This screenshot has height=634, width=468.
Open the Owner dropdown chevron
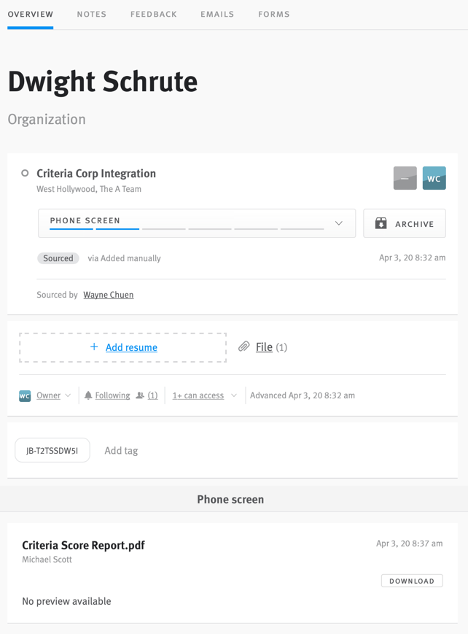pyautogui.click(x=68, y=395)
